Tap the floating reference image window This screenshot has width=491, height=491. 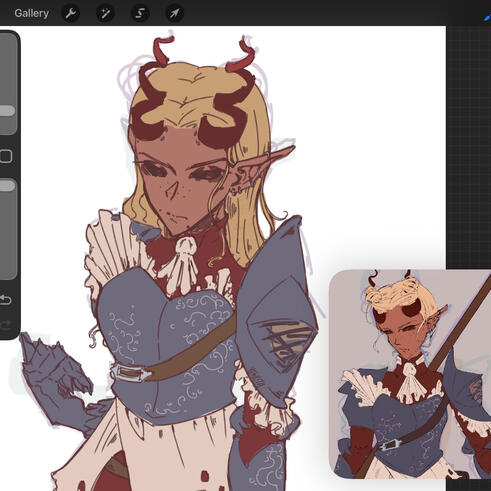(x=410, y=374)
